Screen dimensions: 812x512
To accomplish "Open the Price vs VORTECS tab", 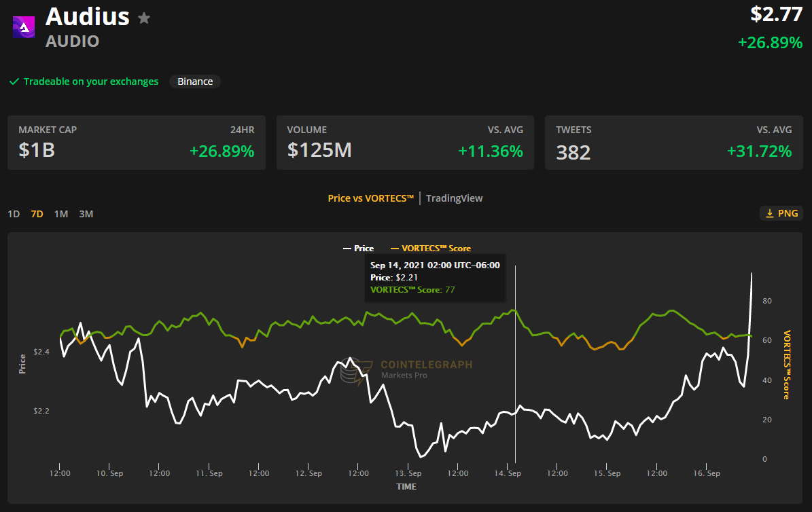I will click(x=370, y=198).
